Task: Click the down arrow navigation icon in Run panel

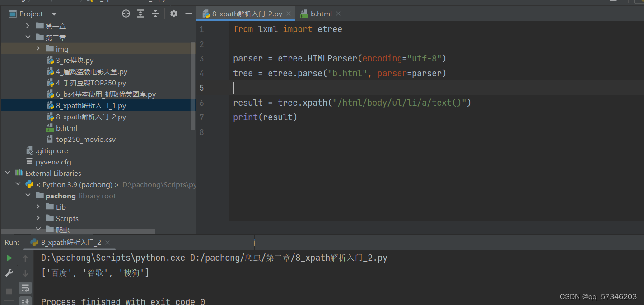Action: (25, 273)
